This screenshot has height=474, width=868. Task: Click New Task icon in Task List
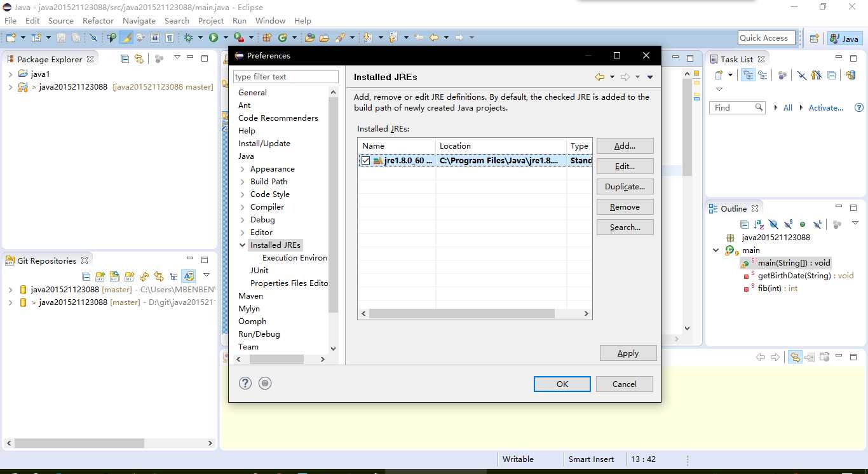(718, 75)
